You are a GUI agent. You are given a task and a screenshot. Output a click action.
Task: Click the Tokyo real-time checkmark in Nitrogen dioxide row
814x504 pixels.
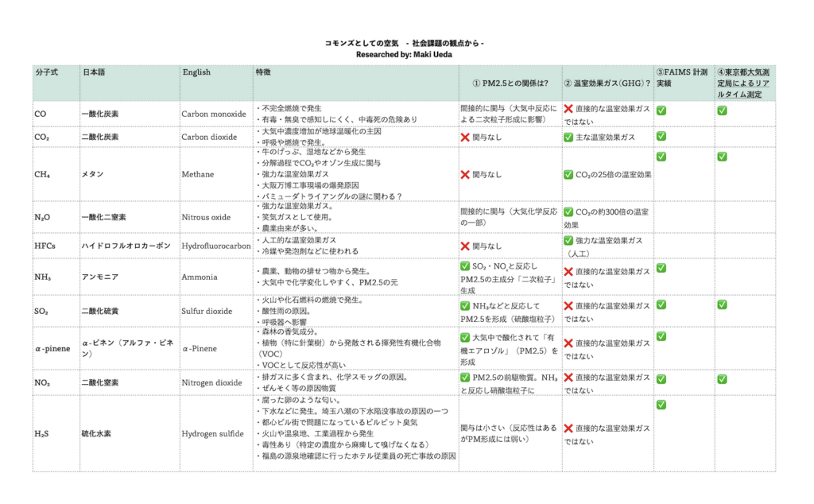point(722,378)
